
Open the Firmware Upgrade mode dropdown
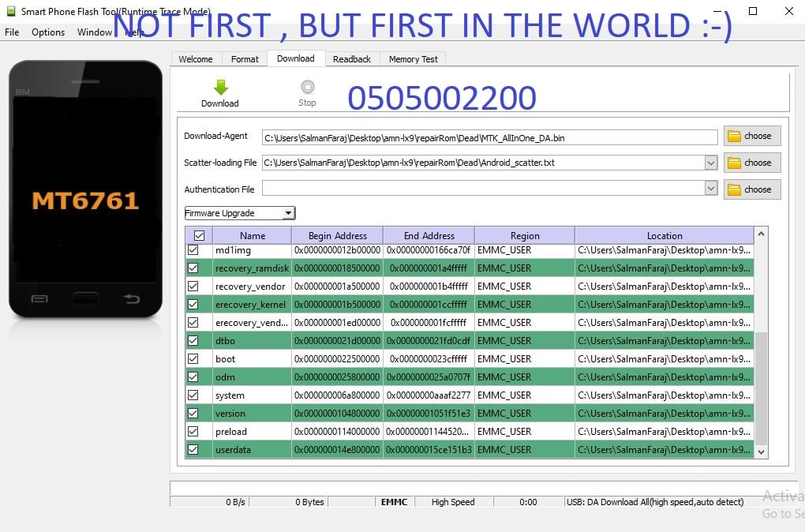pyautogui.click(x=240, y=213)
